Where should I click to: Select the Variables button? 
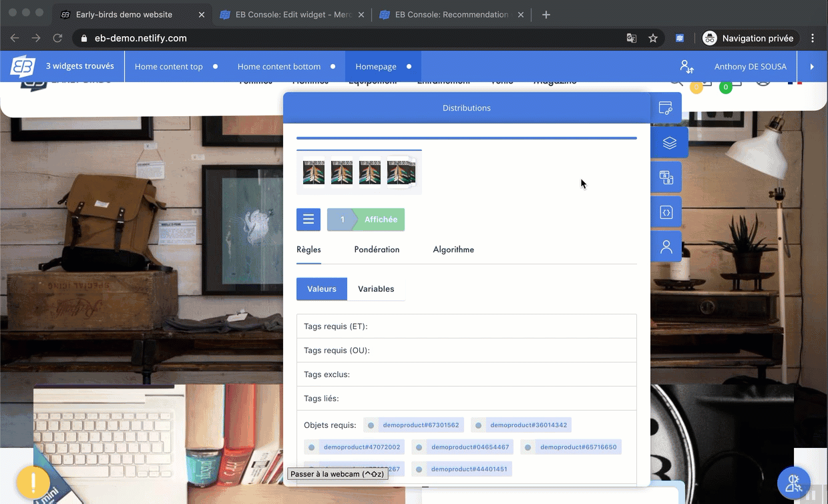tap(376, 289)
